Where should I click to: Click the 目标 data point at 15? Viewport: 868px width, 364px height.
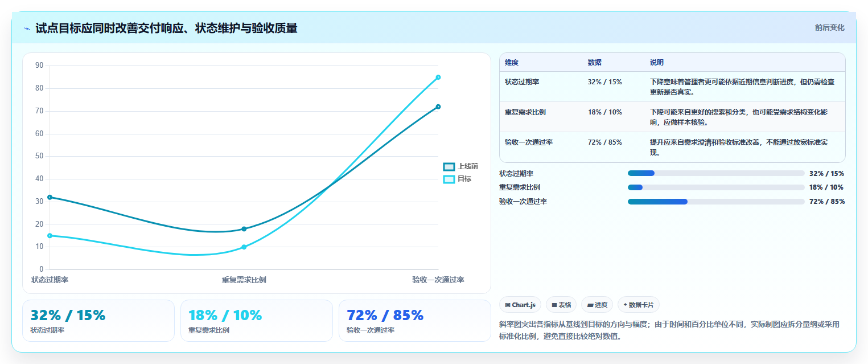[x=50, y=236]
